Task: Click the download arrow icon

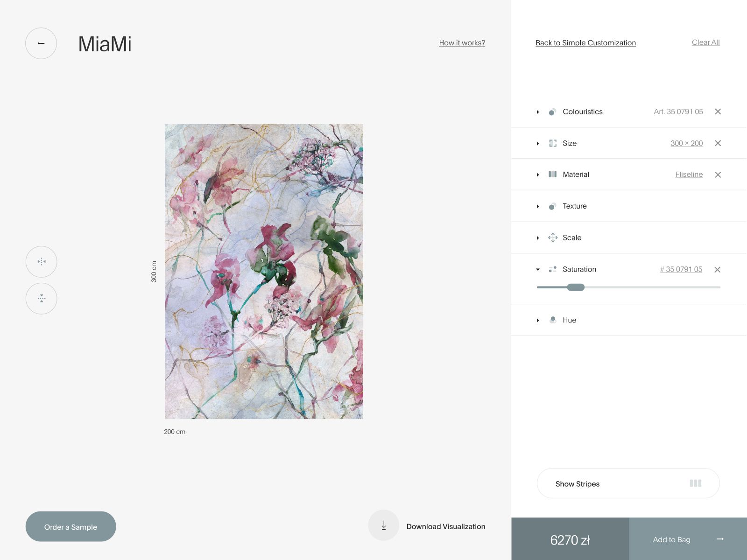Action: tap(384, 525)
